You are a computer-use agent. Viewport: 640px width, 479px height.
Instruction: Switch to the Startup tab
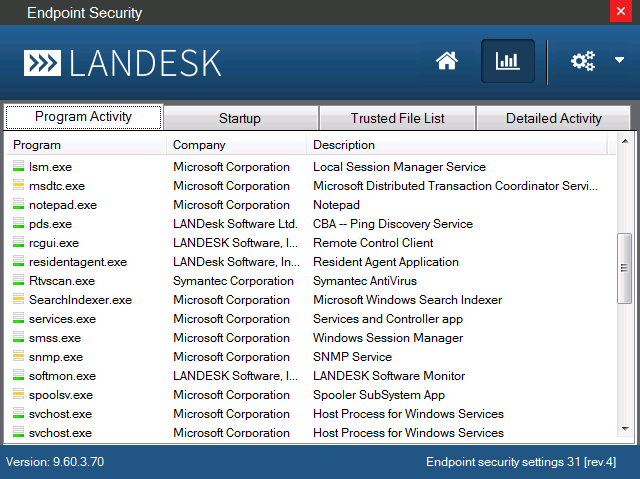coord(240,118)
